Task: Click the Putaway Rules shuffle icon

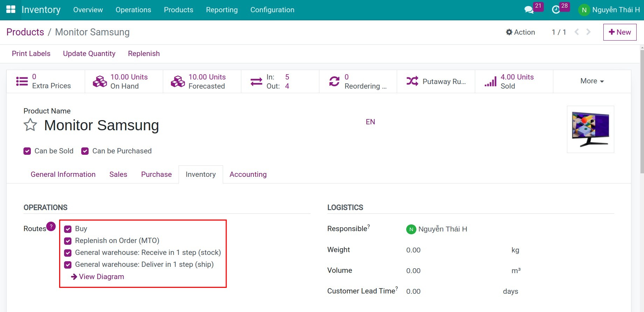Action: (412, 81)
